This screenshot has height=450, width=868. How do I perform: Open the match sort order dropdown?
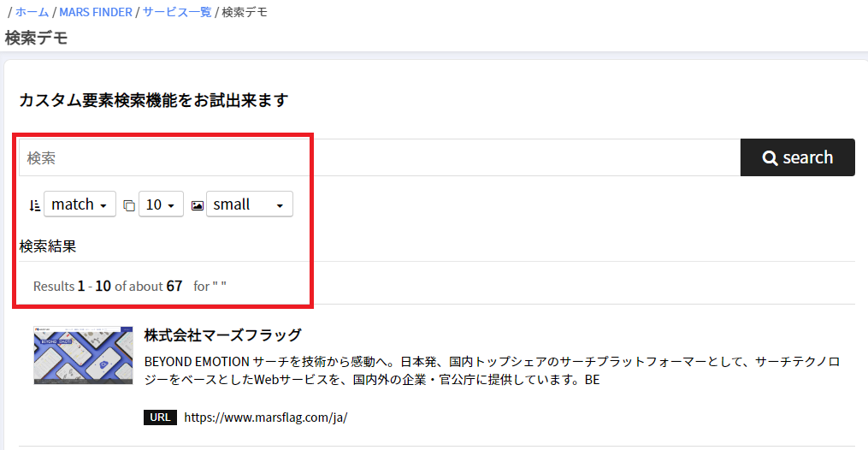point(80,204)
